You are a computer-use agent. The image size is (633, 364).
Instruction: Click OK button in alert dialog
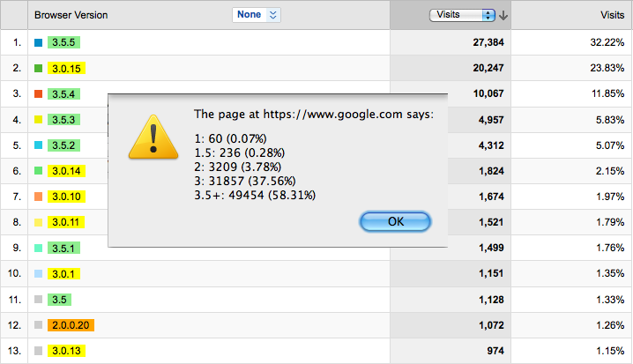click(395, 221)
